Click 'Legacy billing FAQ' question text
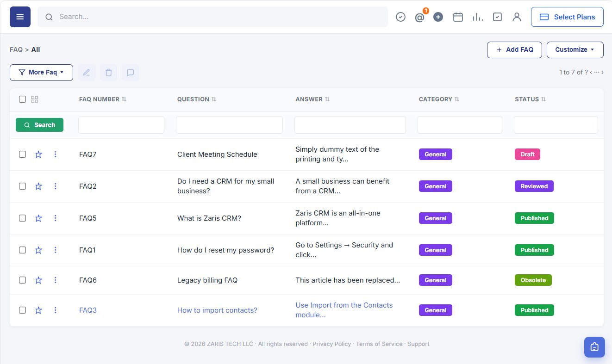Viewport: 612px width, 364px height. tap(207, 280)
